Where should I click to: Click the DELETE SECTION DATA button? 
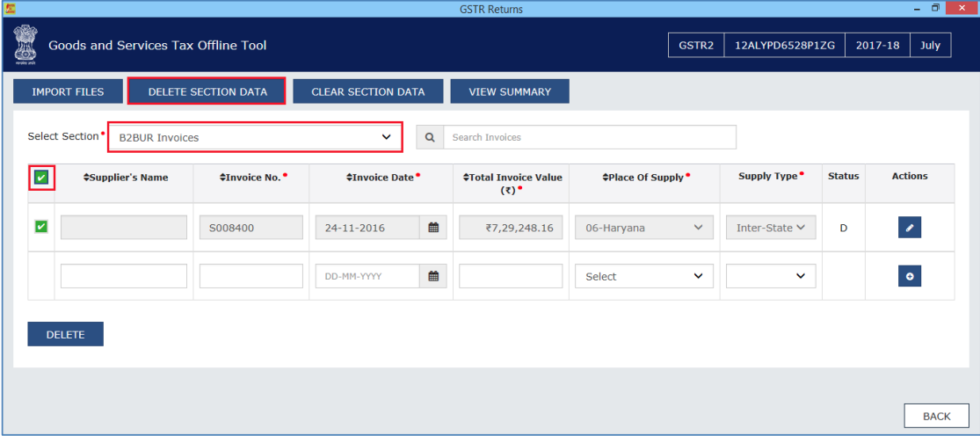207,91
